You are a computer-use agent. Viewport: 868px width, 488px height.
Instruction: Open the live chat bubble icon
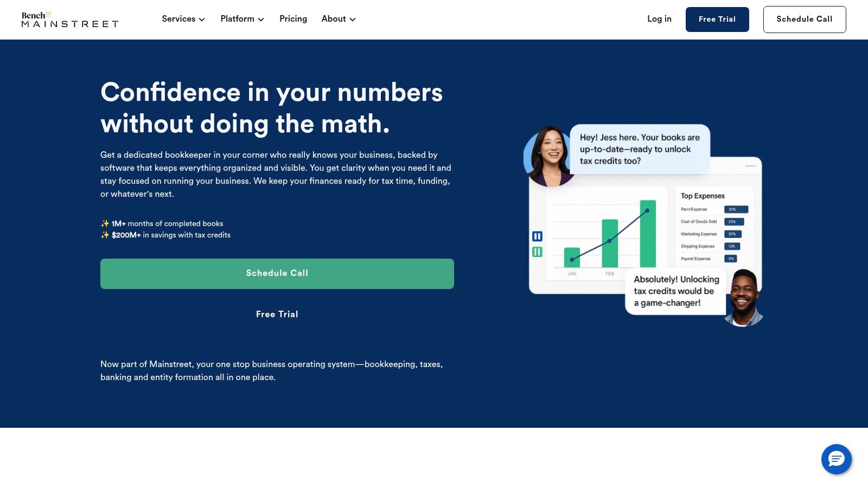click(x=836, y=459)
